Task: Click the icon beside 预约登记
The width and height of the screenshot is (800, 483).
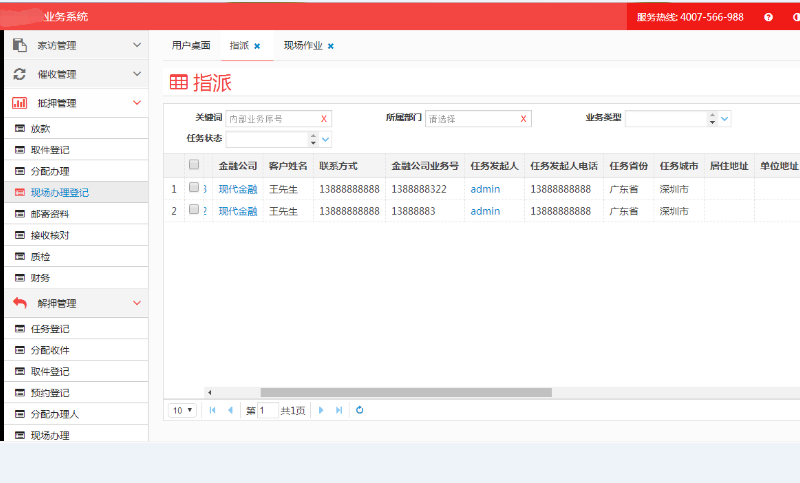Action: click(x=20, y=393)
